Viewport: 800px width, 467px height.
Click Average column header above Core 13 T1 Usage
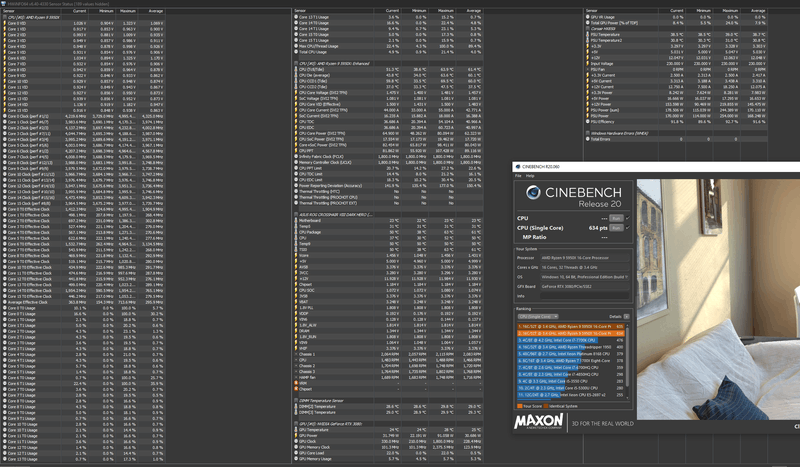[x=473, y=11]
